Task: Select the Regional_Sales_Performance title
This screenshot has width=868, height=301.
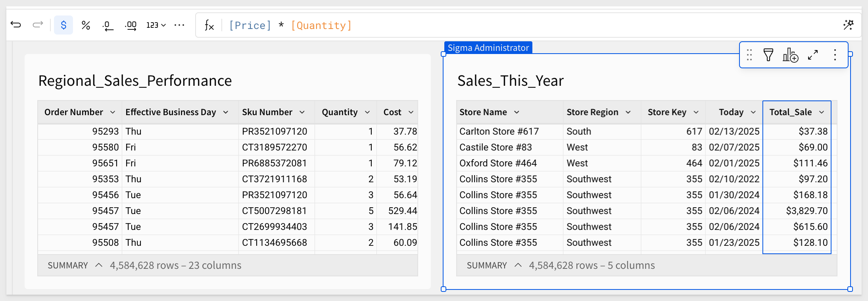Action: [x=135, y=81]
